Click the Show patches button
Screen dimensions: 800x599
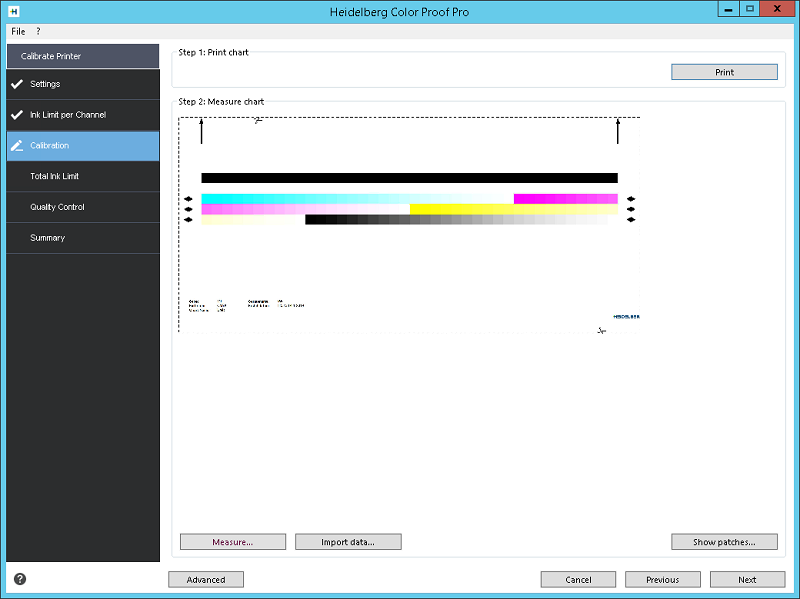pos(724,542)
